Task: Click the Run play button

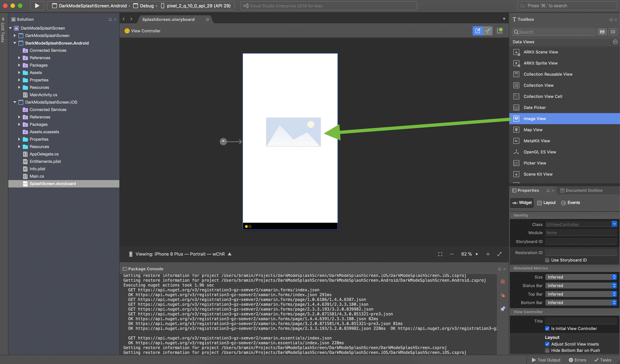Action: (x=37, y=6)
